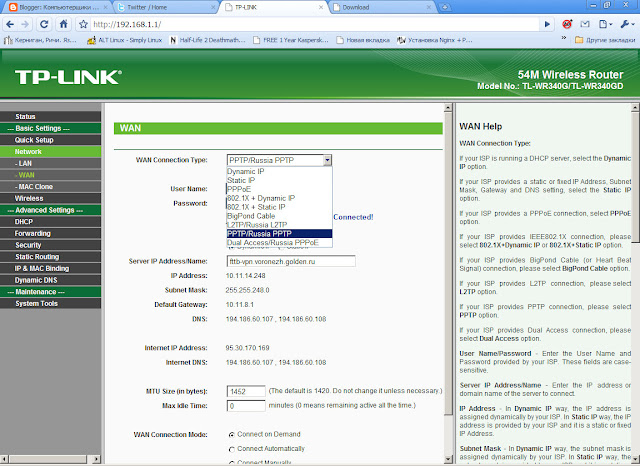Open Dynamic DNS in sidebar

tap(51, 280)
